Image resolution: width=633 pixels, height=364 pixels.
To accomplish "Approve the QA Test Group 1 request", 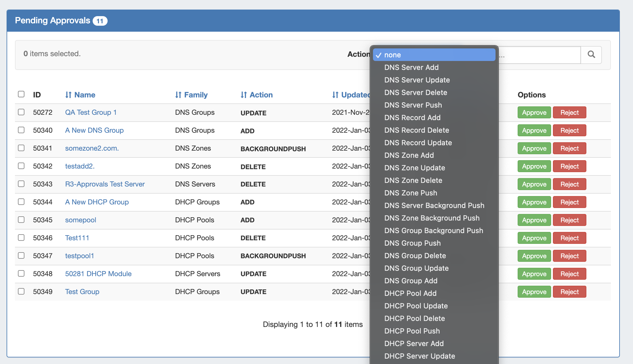I will (x=534, y=113).
